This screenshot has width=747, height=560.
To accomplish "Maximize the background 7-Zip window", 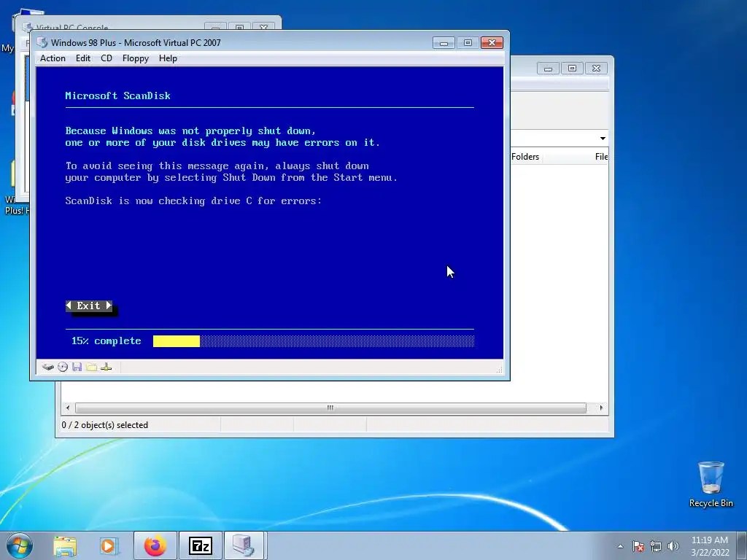I will [x=572, y=69].
